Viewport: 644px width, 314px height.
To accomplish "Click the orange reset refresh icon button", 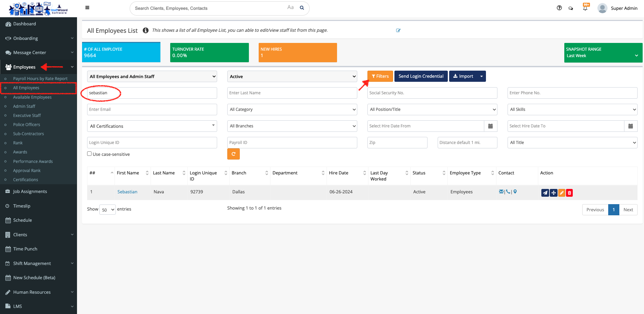I will coord(233,154).
